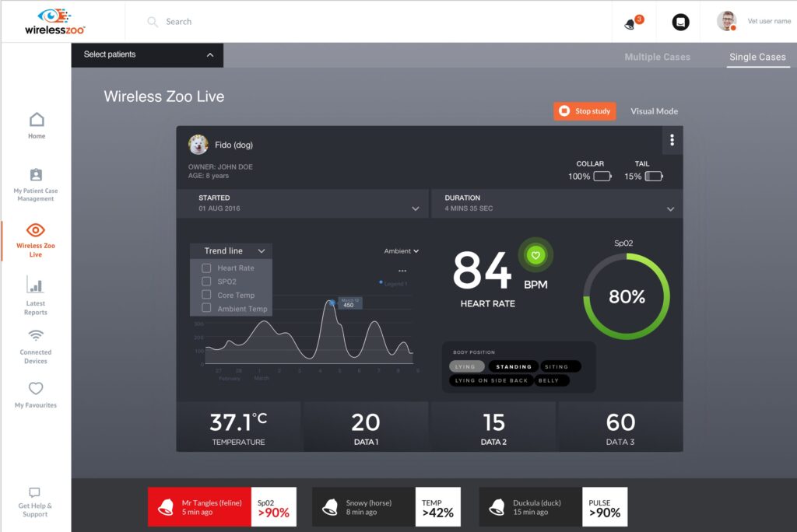Click Fido's dog profile photo
The width and height of the screenshot is (797, 532).
pyautogui.click(x=198, y=145)
